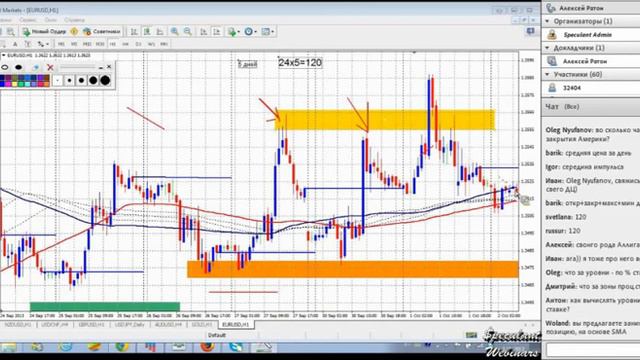Image resolution: width=640 pixels, height=360 pixels.
Task: Pick the orange color swatch
Action: pos(47,84)
